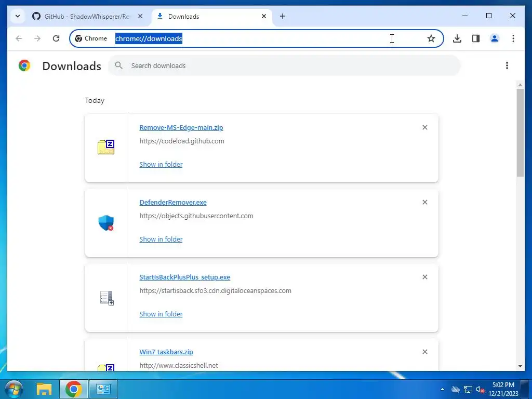Image resolution: width=532 pixels, height=399 pixels.
Task: Go back to previous page
Action: click(x=19, y=38)
